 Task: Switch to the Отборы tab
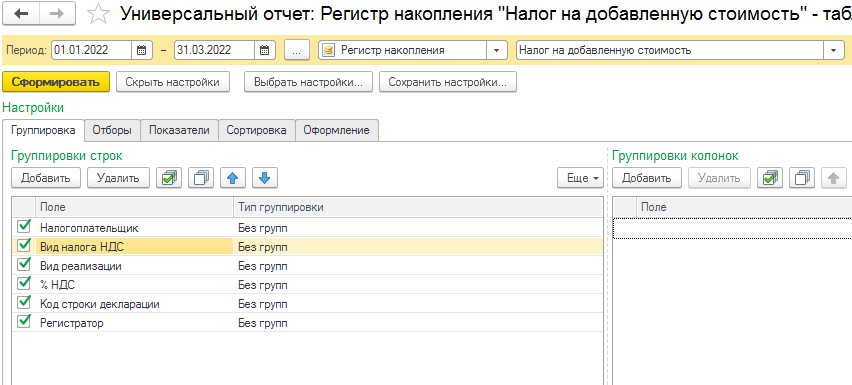tap(112, 130)
